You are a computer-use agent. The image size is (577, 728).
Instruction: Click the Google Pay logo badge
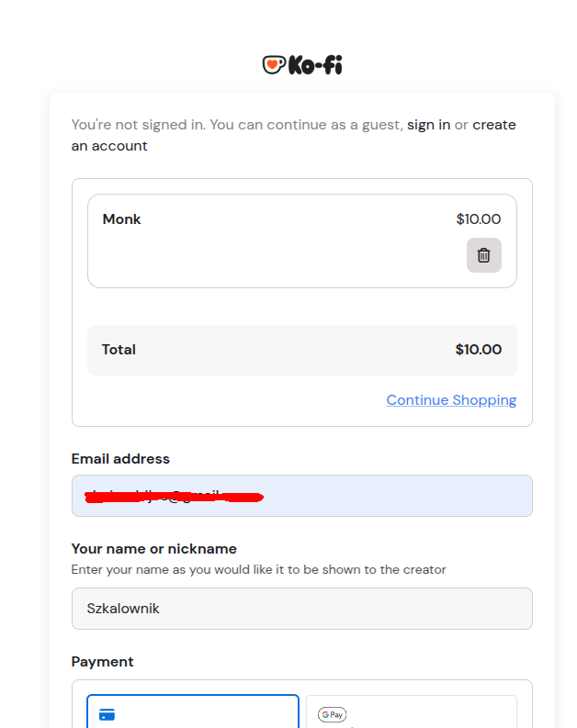pyautogui.click(x=332, y=715)
